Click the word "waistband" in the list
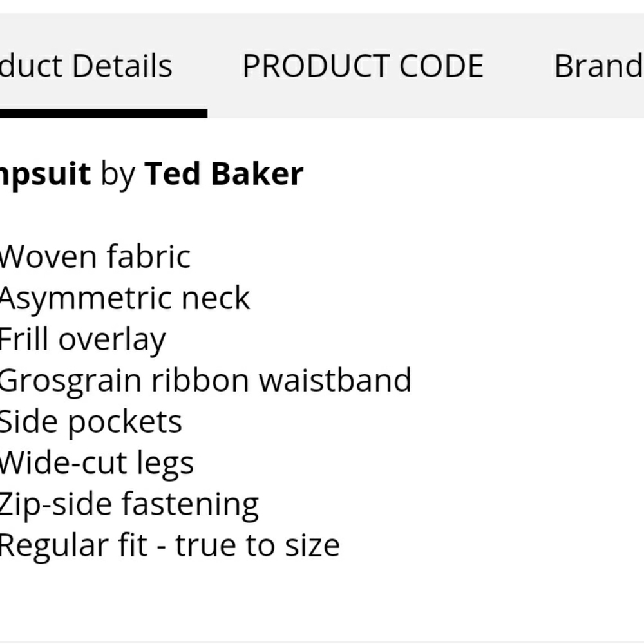Screen dimensions: 644x644 point(335,381)
